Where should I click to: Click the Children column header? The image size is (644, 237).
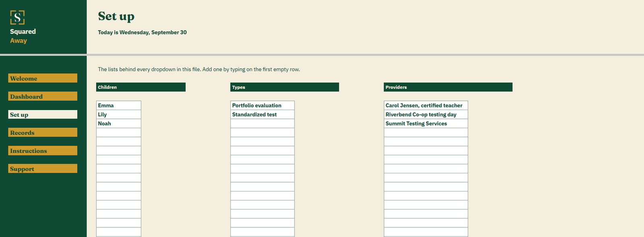[141, 87]
